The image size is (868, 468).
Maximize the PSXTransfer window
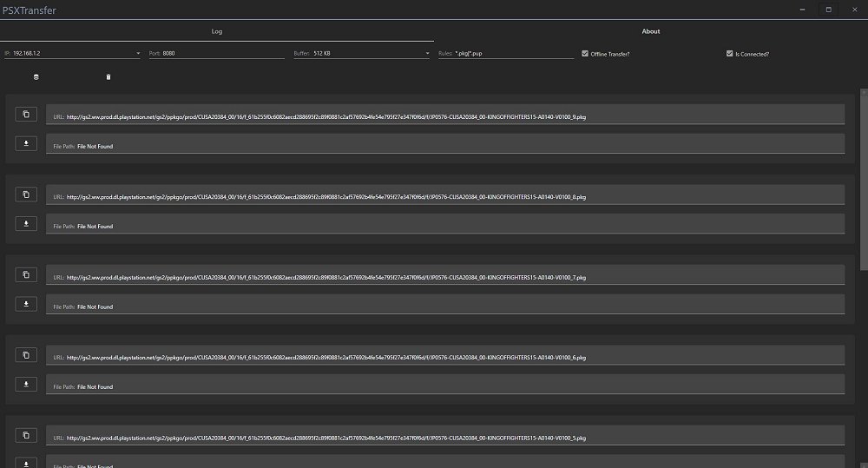(829, 10)
